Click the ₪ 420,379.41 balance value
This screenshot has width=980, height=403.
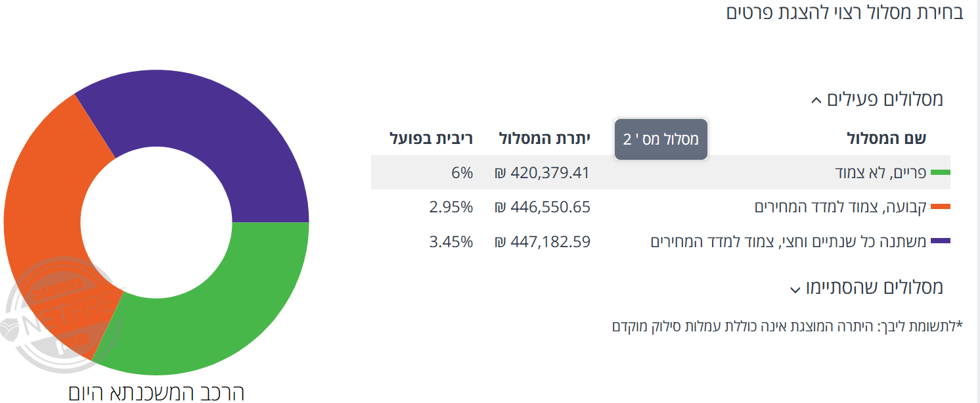pyautogui.click(x=543, y=173)
